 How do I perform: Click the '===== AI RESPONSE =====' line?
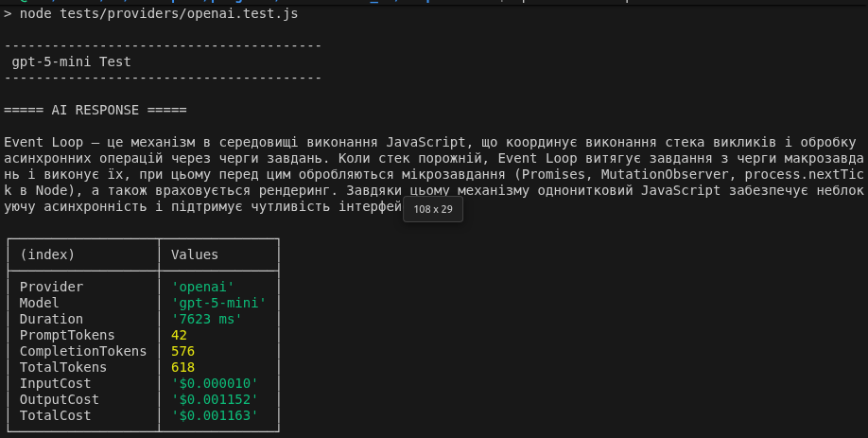[x=95, y=110]
